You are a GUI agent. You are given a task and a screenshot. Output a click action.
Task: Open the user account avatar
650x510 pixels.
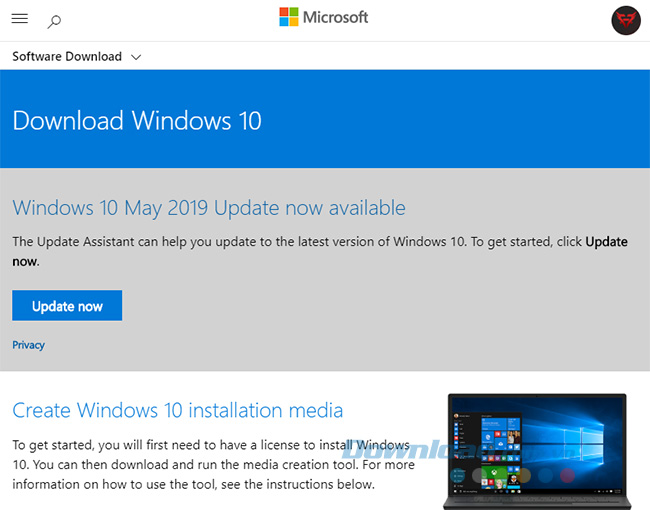point(626,20)
